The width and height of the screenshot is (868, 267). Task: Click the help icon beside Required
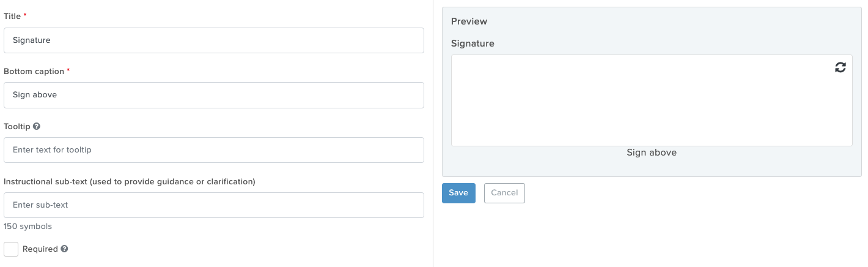[64, 249]
